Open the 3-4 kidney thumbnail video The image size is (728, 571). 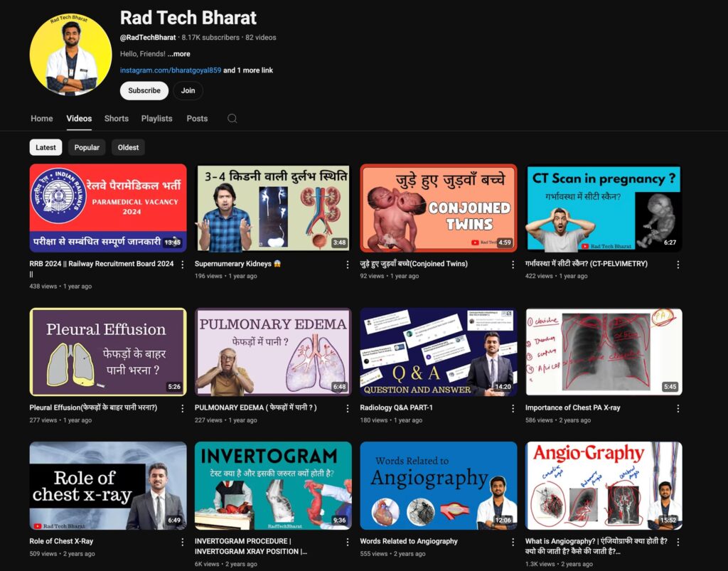pyautogui.click(x=273, y=208)
